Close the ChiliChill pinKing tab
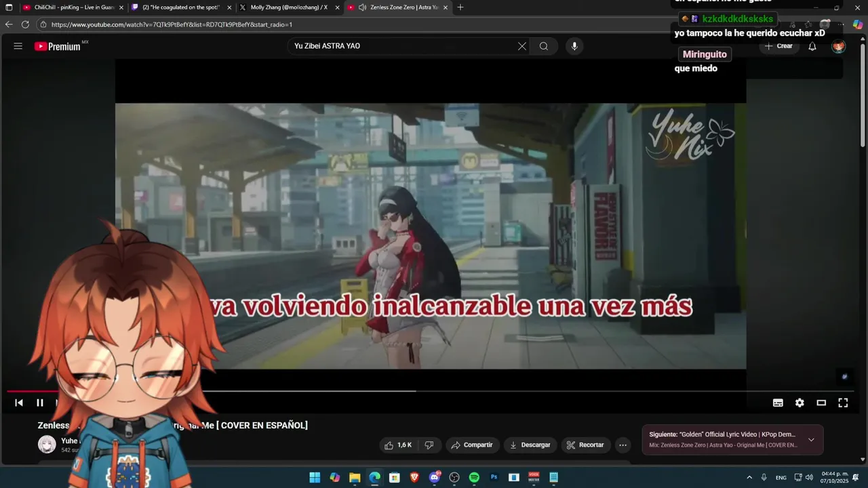This screenshot has height=488, width=868. click(121, 7)
